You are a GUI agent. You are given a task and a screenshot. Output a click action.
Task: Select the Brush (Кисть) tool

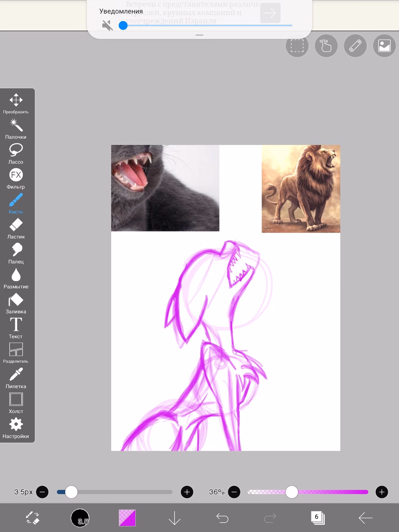(16, 204)
